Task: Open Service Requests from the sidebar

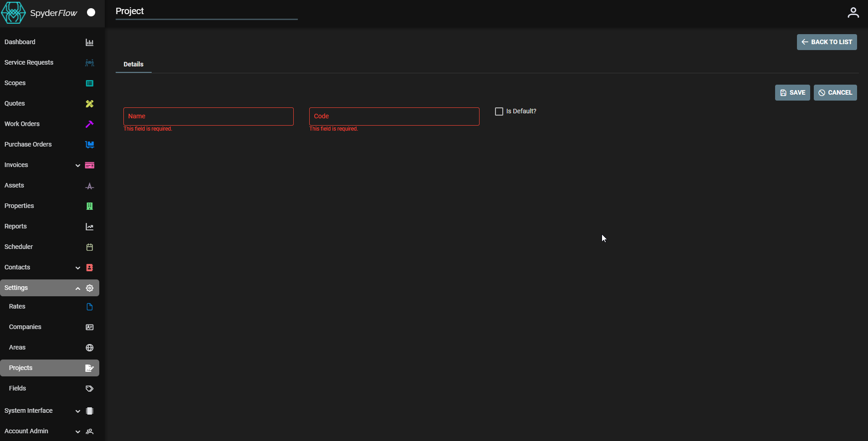Action: click(x=29, y=62)
